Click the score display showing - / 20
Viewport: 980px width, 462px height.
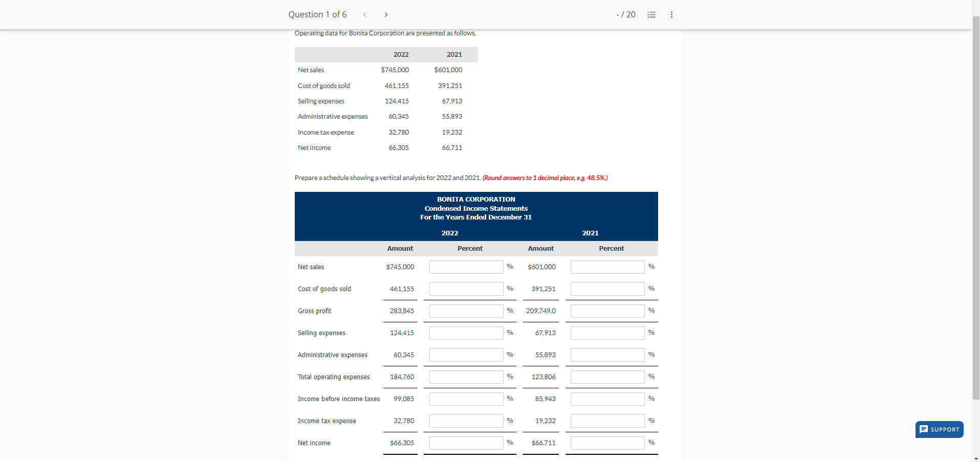(625, 14)
